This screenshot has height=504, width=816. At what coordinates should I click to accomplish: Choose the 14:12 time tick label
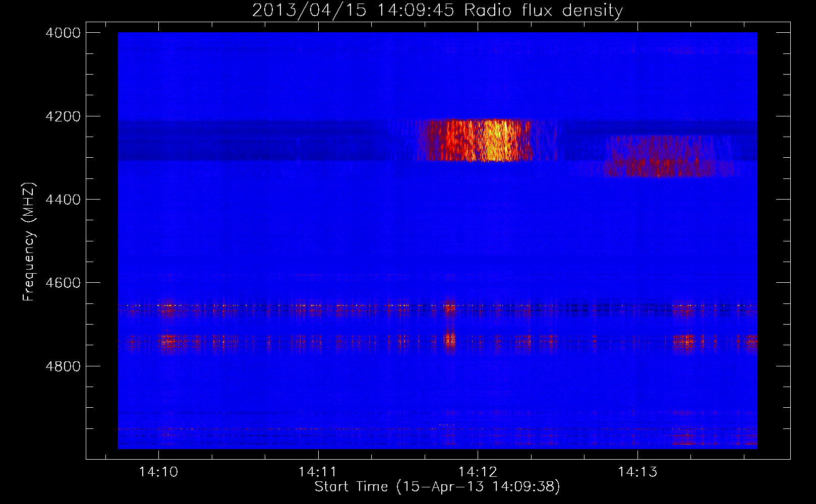[x=478, y=472]
